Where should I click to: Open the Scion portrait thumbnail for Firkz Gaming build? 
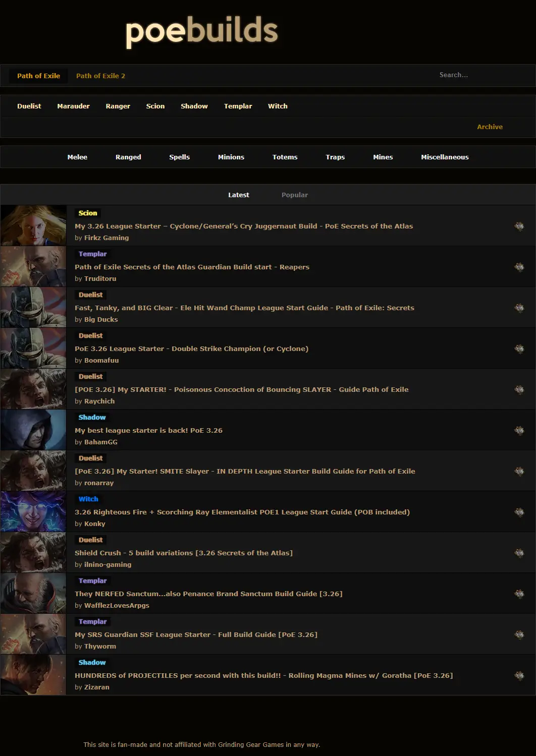[x=33, y=225]
